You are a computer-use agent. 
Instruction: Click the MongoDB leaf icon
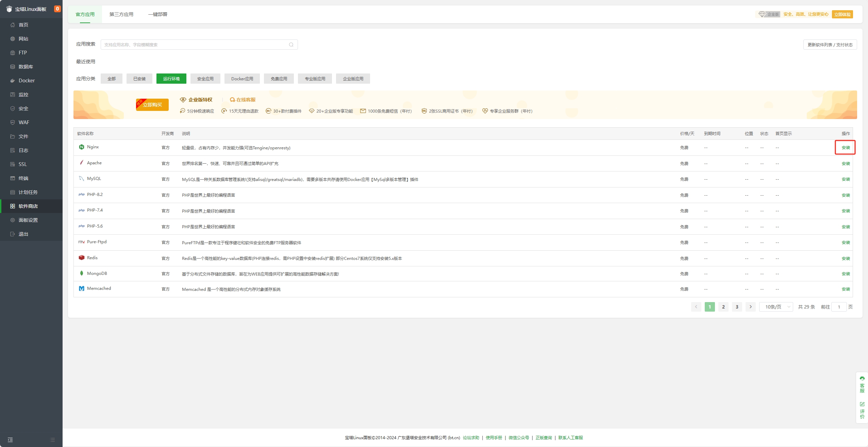82,273
